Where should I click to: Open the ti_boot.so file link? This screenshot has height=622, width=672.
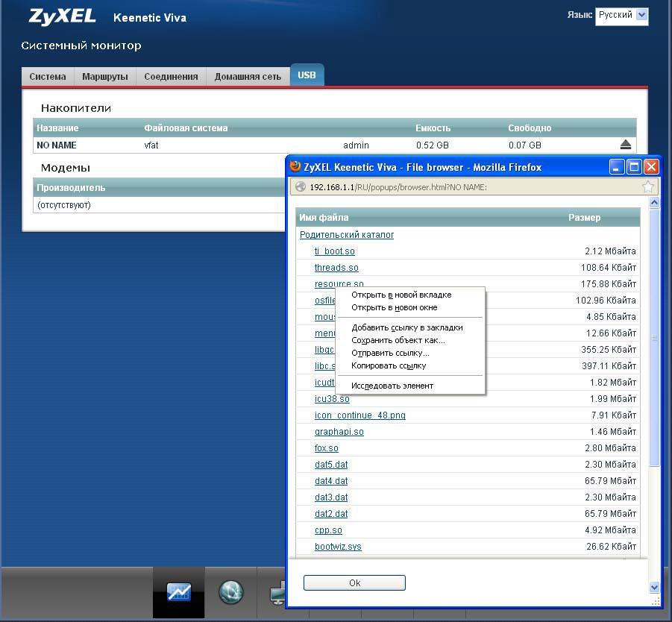click(335, 251)
